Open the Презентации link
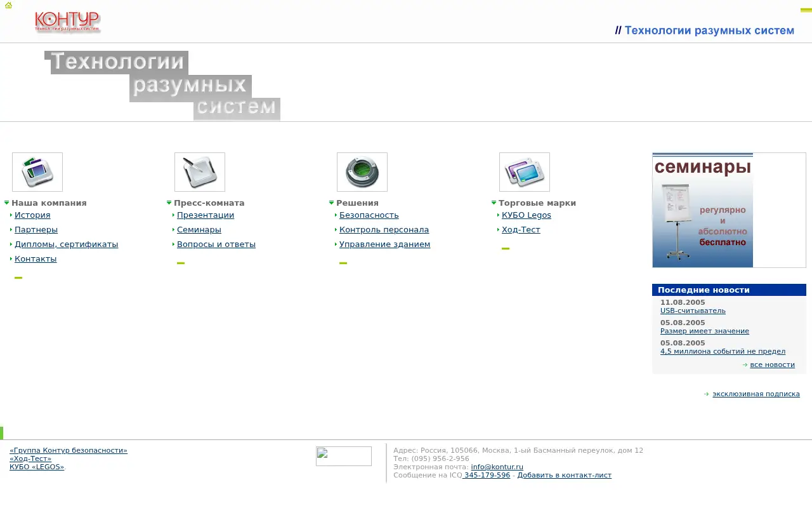Screen dimensions: 812x508 click(x=206, y=215)
